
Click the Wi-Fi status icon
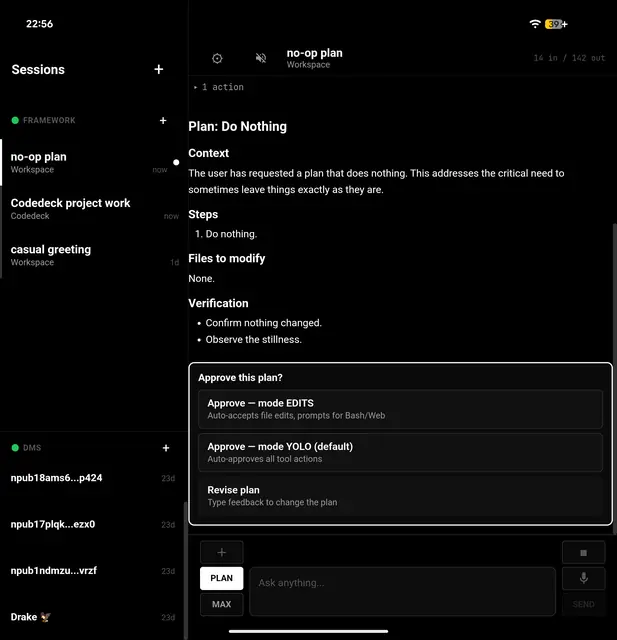click(x=535, y=24)
